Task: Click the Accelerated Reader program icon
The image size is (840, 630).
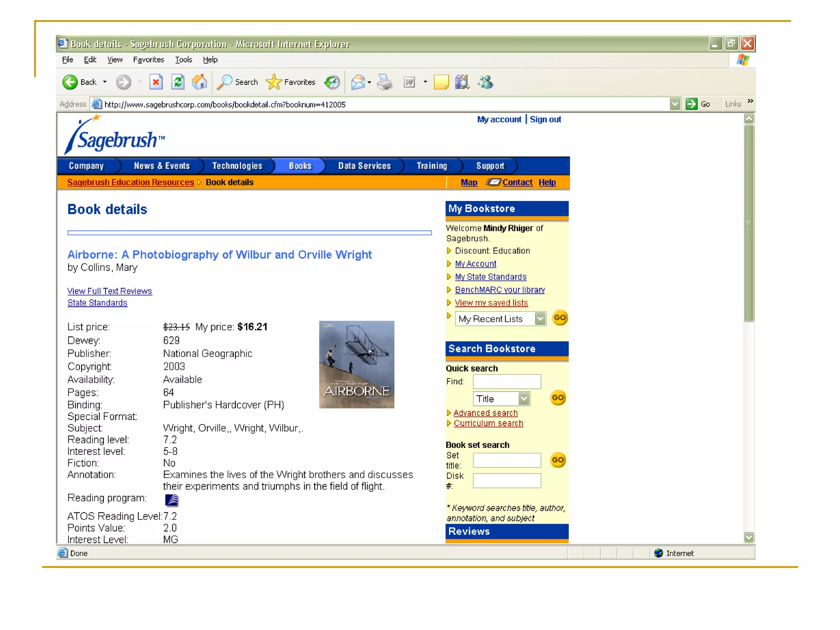Action: (171, 500)
